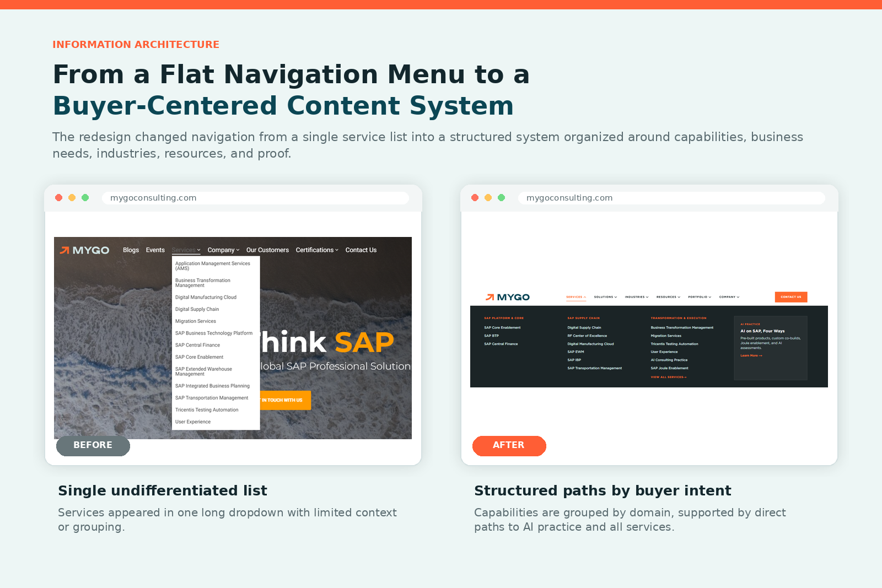Open SAP EWM in the Supply Chain column
Image resolution: width=882 pixels, height=588 pixels.
point(576,352)
